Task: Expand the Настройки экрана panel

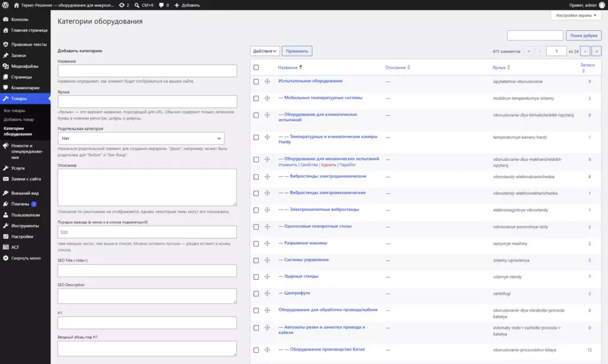Action: 576,15
